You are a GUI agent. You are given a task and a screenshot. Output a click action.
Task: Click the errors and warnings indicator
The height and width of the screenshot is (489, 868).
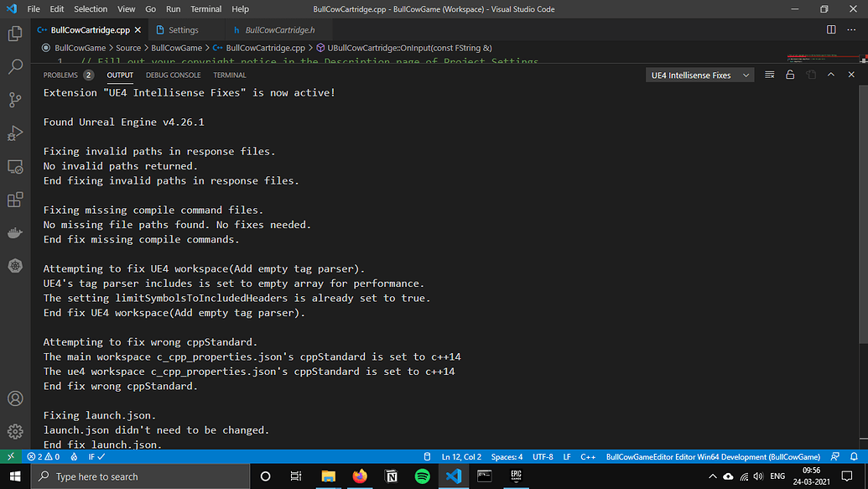(41, 456)
